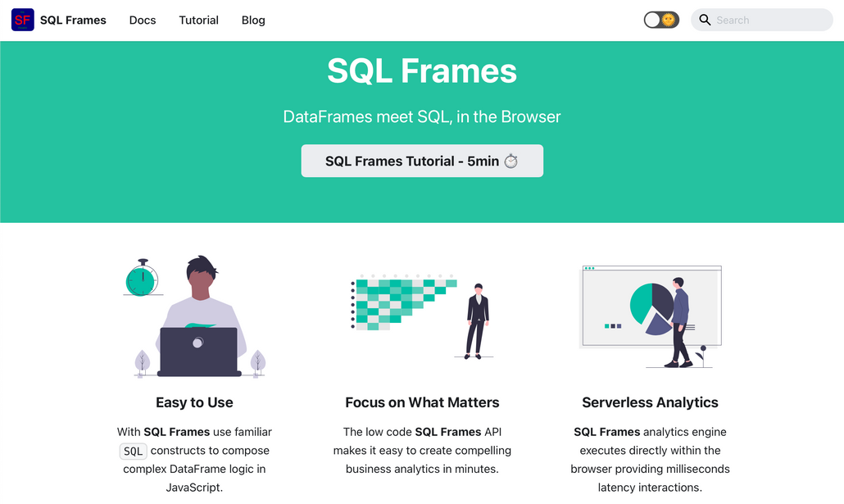
Task: Click the Easy to Use heading
Action: [x=194, y=402]
